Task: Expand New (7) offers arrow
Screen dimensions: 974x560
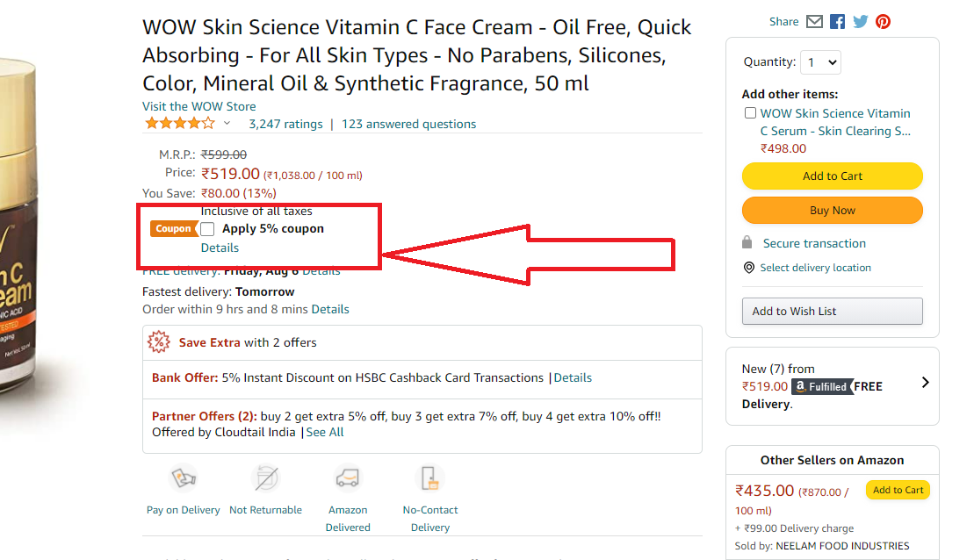Action: pos(925,383)
